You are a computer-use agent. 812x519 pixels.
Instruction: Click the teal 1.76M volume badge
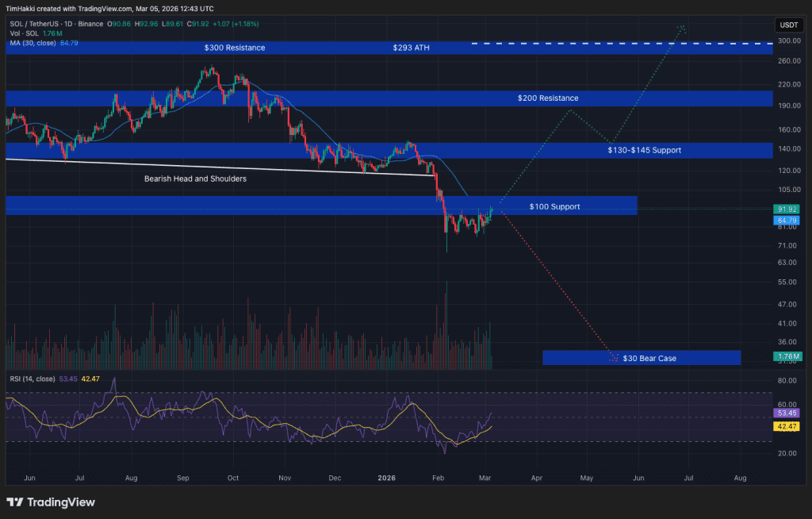(788, 357)
